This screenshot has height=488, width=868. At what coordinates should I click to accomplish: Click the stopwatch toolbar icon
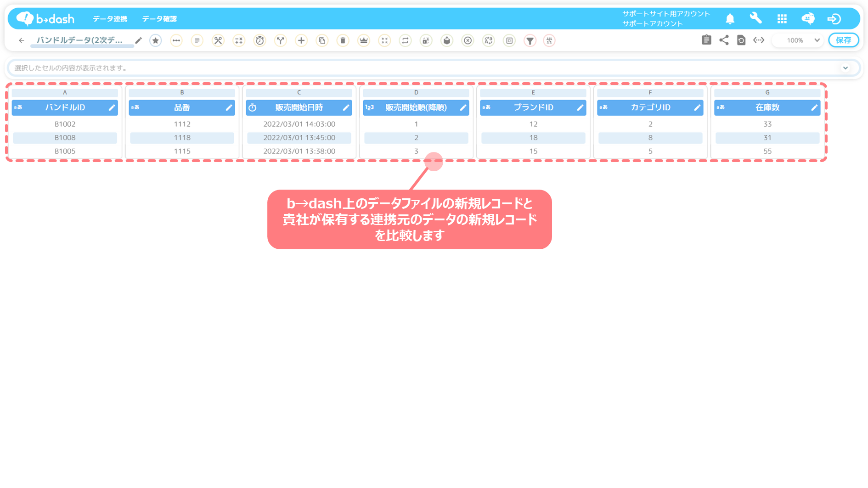pos(260,40)
